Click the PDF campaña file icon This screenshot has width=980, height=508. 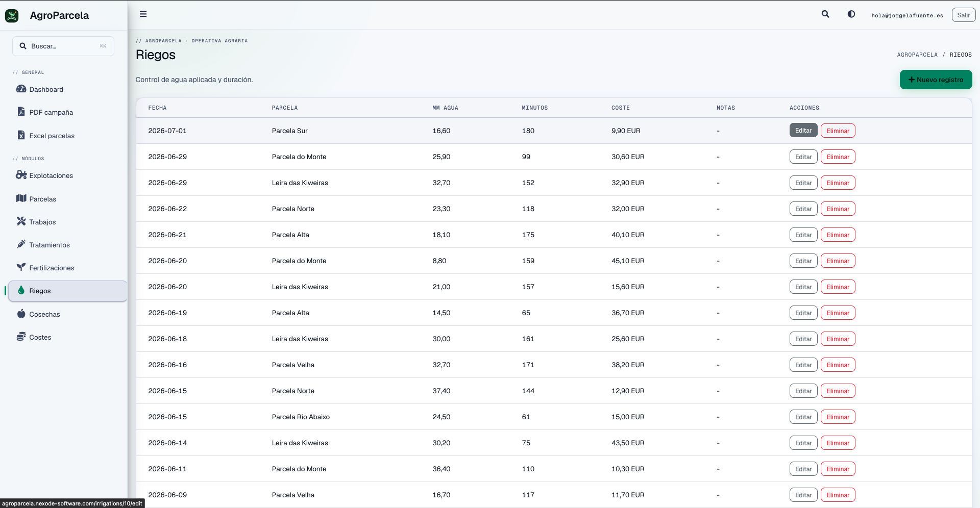point(21,112)
